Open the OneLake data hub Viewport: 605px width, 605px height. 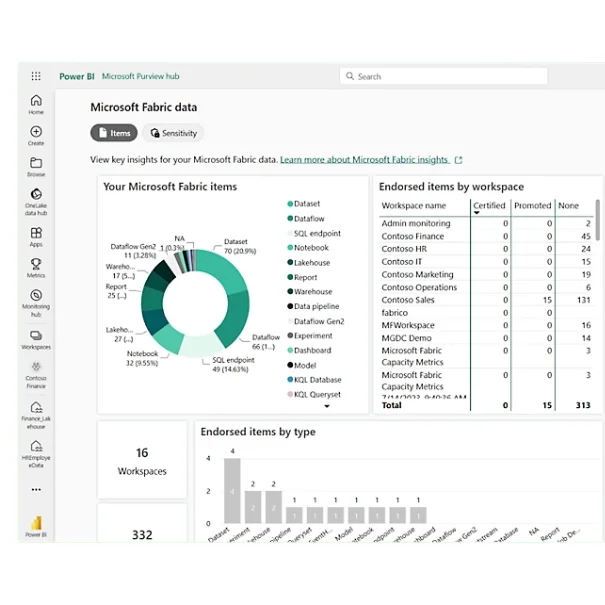coord(36,201)
